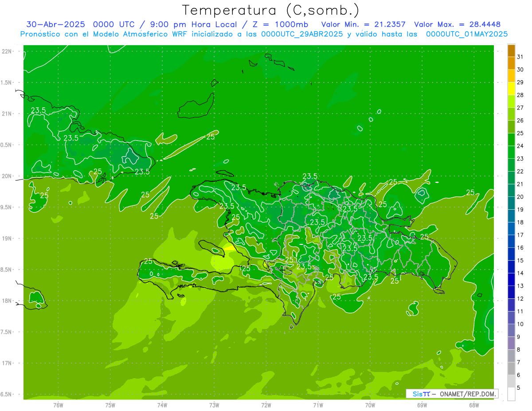Click the "75W" longitude axis label
The height and width of the screenshot is (411, 532).
pyautogui.click(x=110, y=405)
